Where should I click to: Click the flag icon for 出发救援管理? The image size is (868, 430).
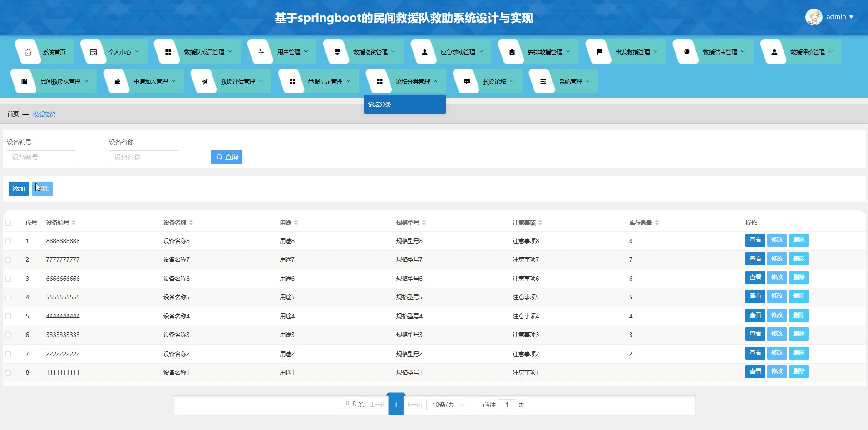click(x=599, y=52)
